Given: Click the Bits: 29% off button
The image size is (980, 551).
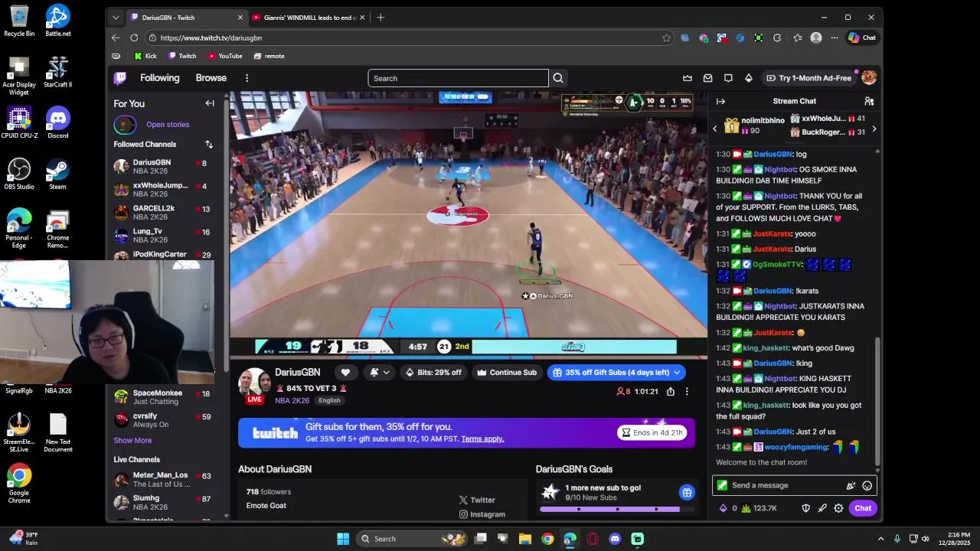Looking at the screenshot, I should (433, 372).
